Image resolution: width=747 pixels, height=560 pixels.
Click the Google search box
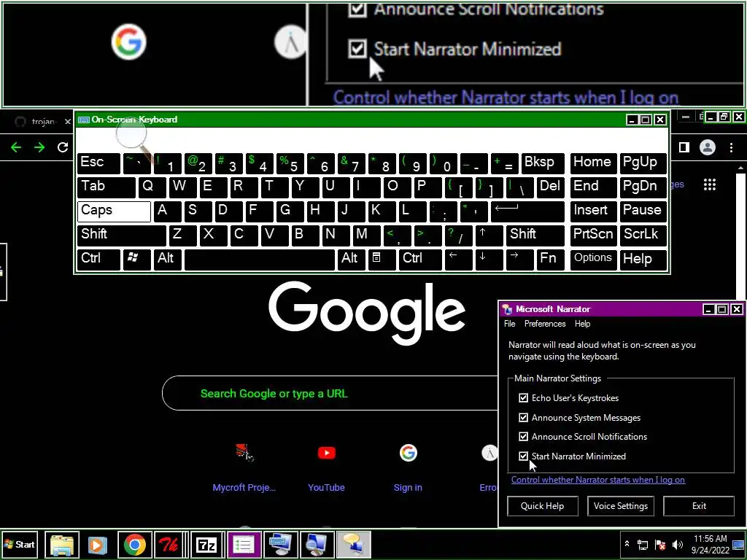[x=330, y=393]
